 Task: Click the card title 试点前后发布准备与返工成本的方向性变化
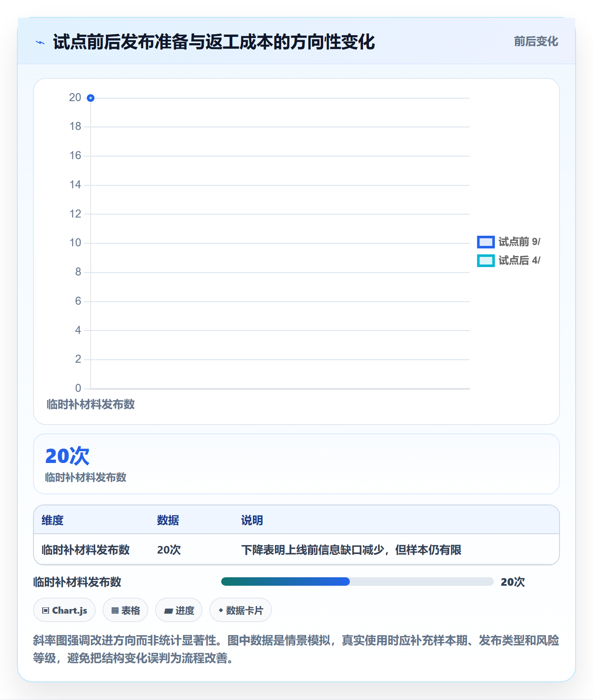214,42
